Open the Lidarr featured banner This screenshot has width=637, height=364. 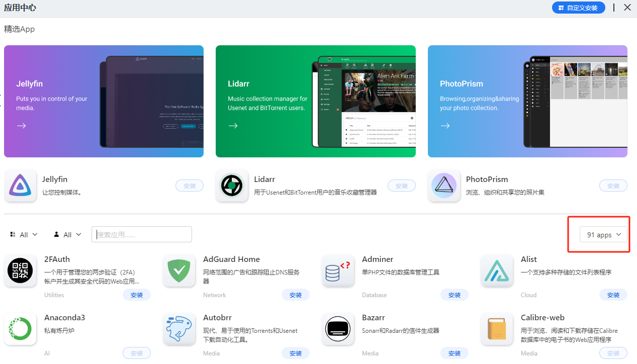pyautogui.click(x=316, y=101)
